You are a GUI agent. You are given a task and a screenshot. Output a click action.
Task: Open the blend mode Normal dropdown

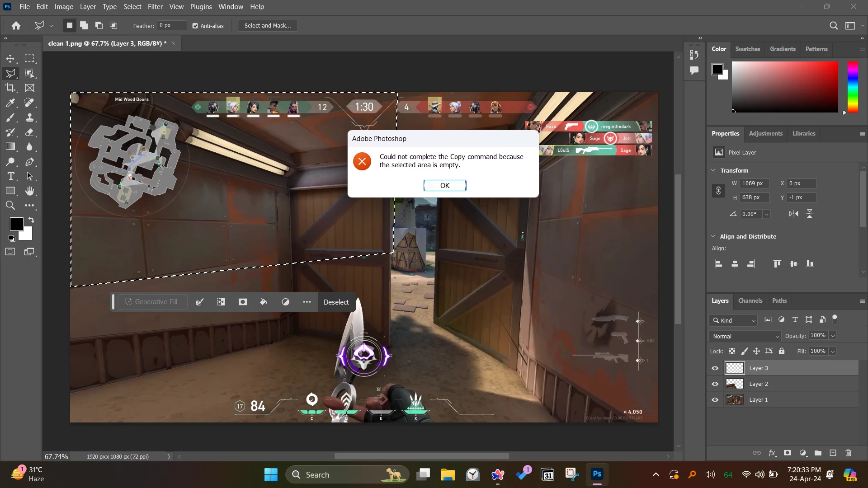(x=746, y=336)
